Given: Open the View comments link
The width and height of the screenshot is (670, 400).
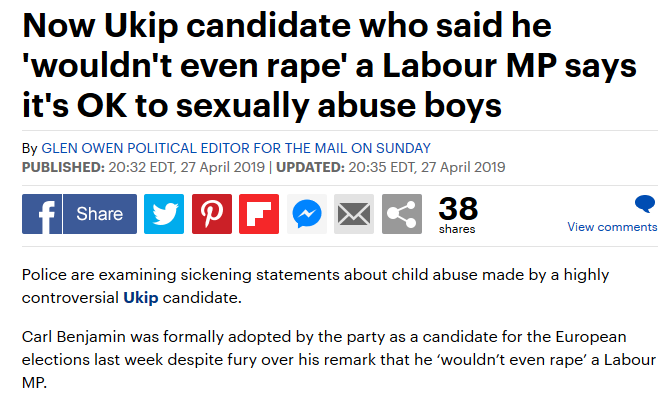Looking at the screenshot, I should coord(612,227).
